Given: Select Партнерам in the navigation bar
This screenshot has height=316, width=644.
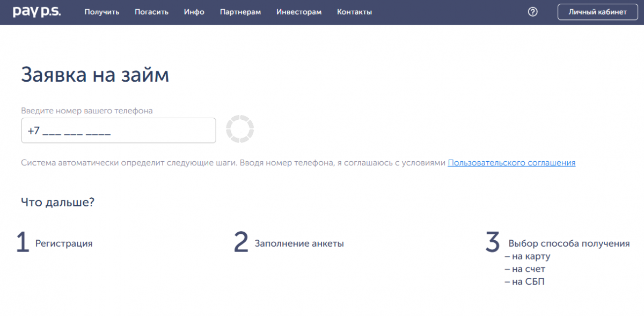Looking at the screenshot, I should 240,12.
